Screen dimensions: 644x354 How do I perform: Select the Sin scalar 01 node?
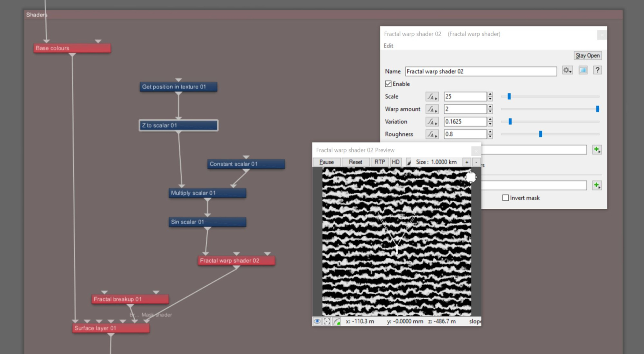tap(207, 222)
